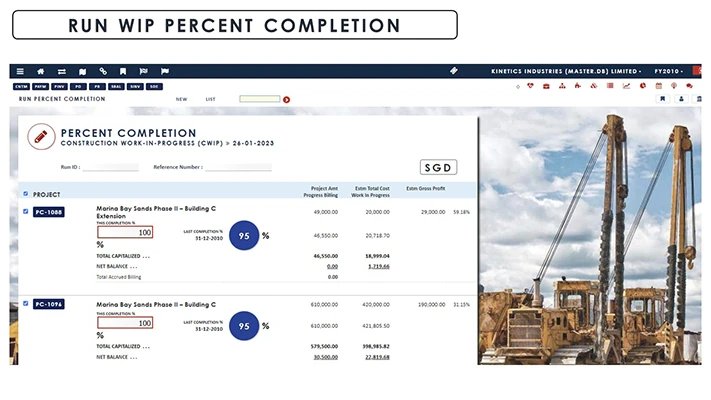Click the swap arrows icon

tap(62, 71)
